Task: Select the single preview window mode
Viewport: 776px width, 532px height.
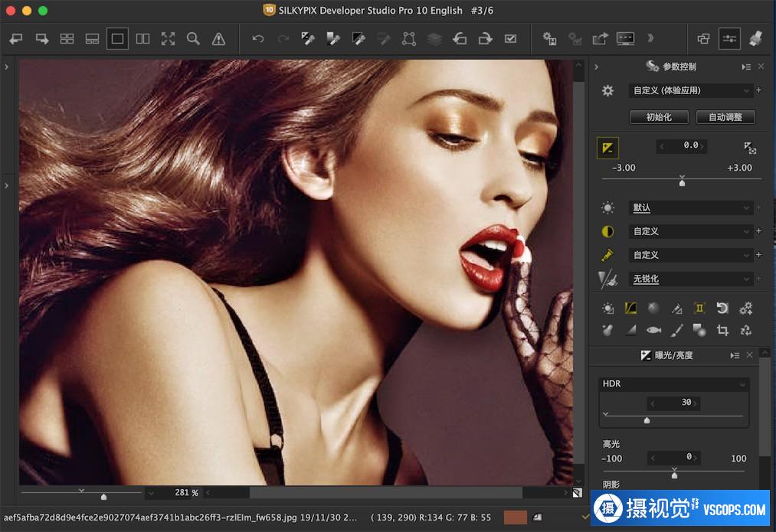Action: (x=117, y=38)
